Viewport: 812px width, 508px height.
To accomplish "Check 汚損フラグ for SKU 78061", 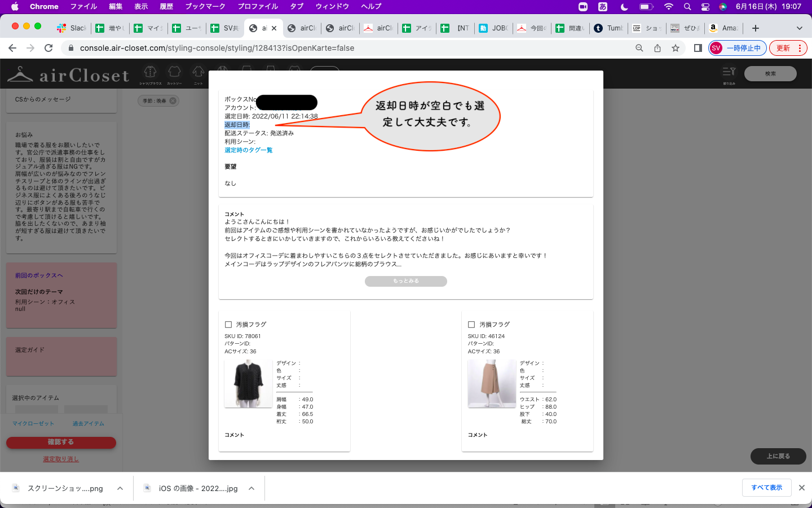I will [x=228, y=325].
